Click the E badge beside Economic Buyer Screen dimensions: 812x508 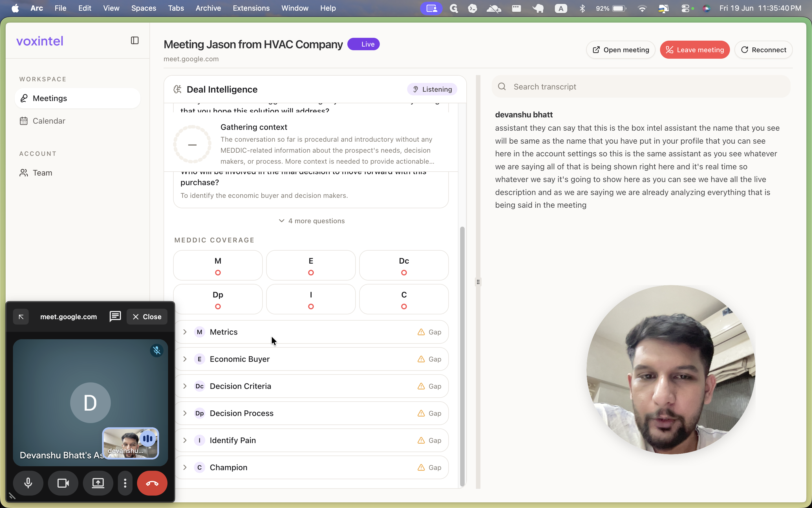pyautogui.click(x=200, y=359)
